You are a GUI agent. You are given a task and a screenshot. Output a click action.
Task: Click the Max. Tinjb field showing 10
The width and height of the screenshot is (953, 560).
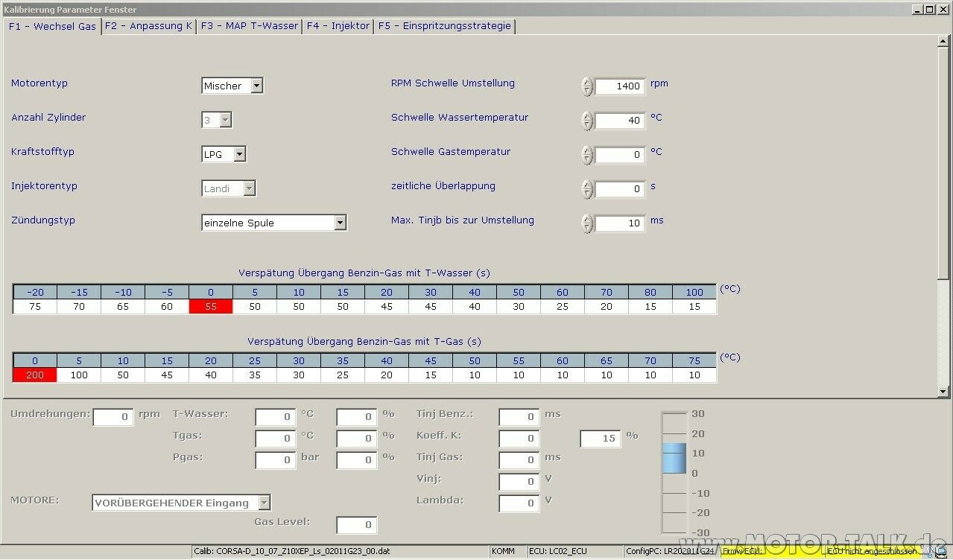pos(620,223)
